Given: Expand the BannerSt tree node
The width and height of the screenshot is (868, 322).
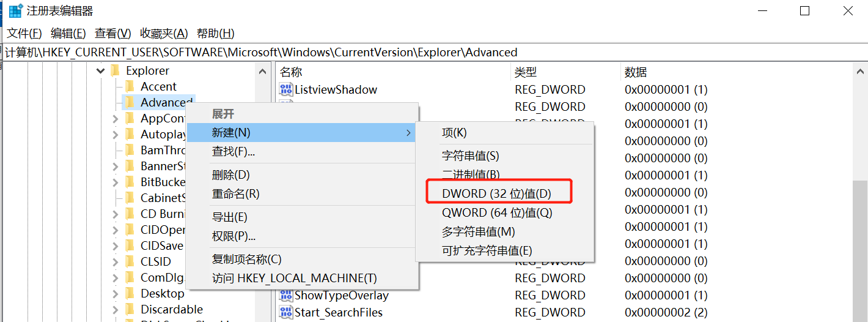Looking at the screenshot, I should [x=116, y=167].
